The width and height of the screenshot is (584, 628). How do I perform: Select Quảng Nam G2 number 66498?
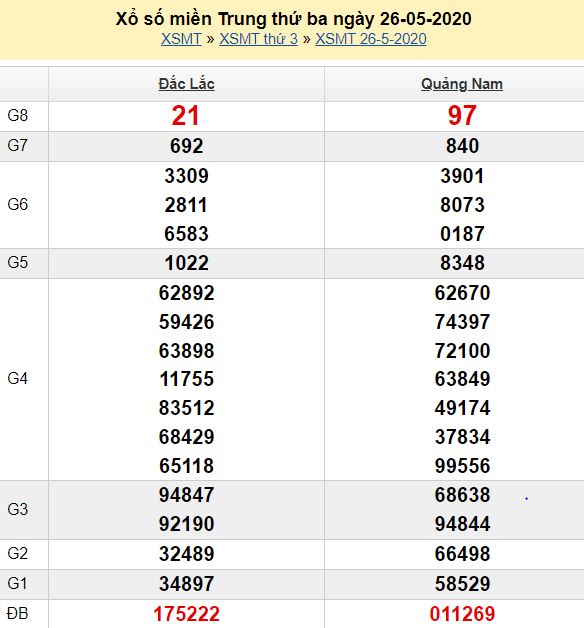tap(462, 554)
